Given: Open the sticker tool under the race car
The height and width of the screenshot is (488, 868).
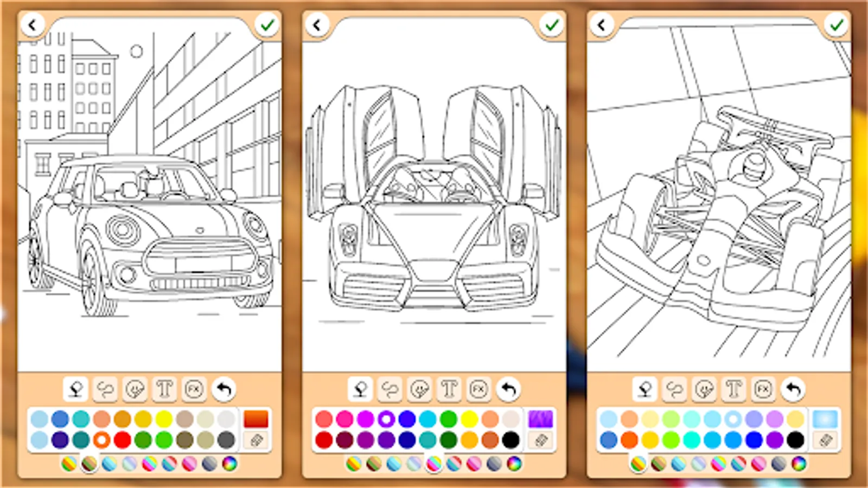Looking at the screenshot, I should 704,389.
